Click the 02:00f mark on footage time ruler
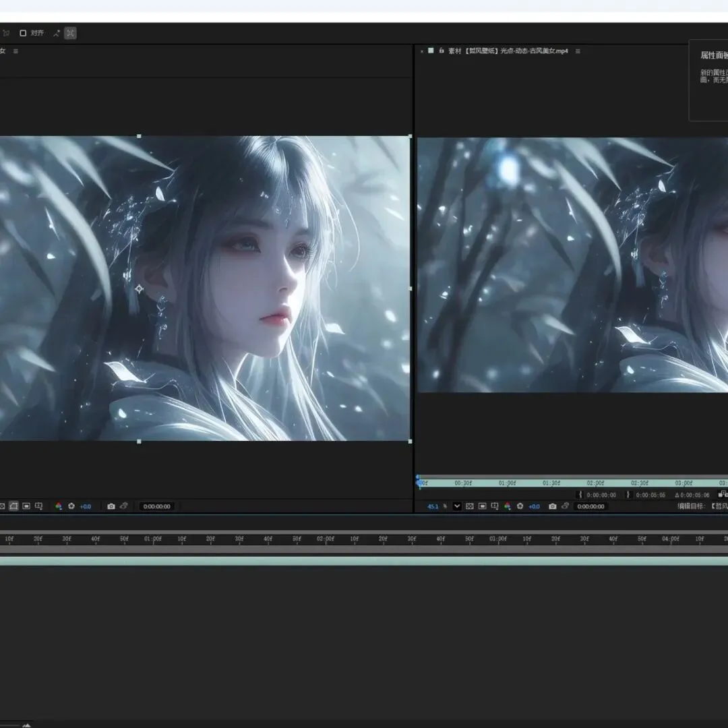This screenshot has height=728, width=728. 595,483
